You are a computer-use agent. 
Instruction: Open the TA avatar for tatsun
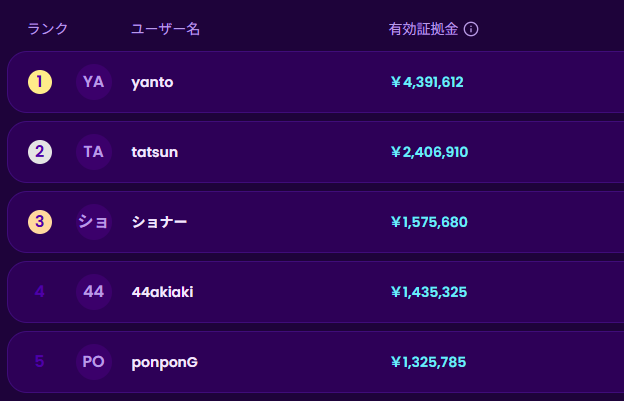(x=94, y=152)
